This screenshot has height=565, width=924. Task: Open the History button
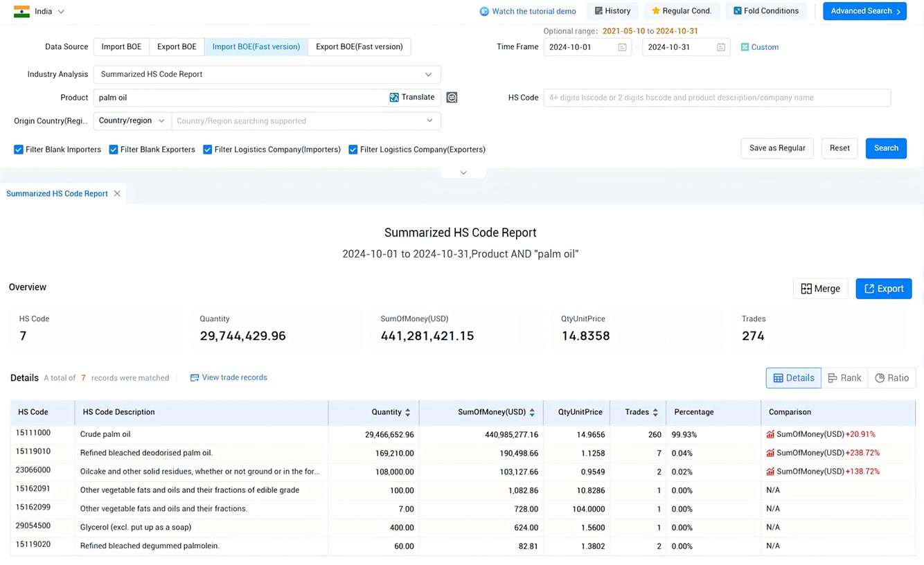coord(612,11)
